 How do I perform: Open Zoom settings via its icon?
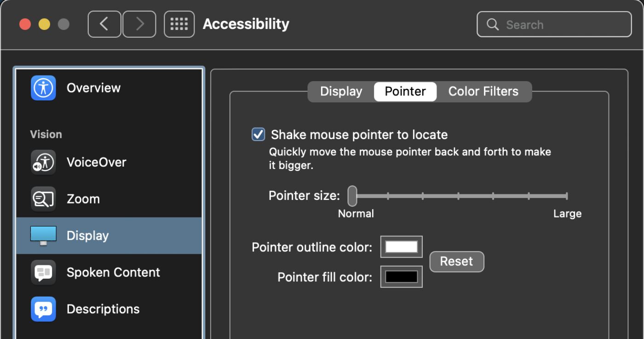pyautogui.click(x=43, y=199)
